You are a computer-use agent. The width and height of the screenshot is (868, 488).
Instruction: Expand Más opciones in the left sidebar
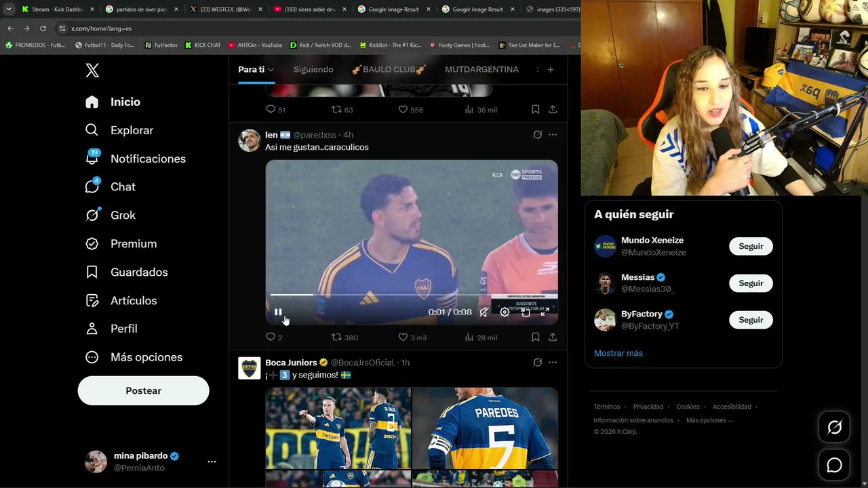(134, 357)
